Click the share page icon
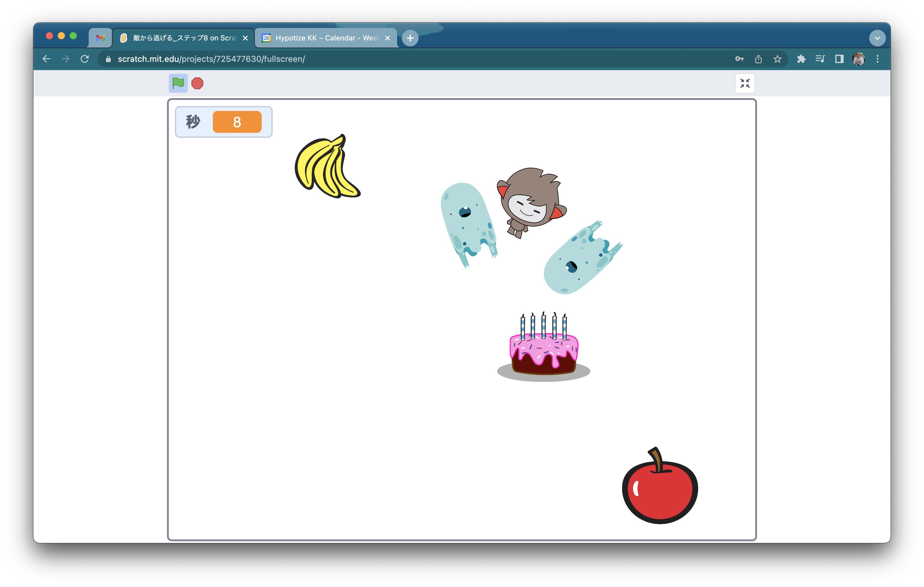924x587 pixels. coord(758,59)
